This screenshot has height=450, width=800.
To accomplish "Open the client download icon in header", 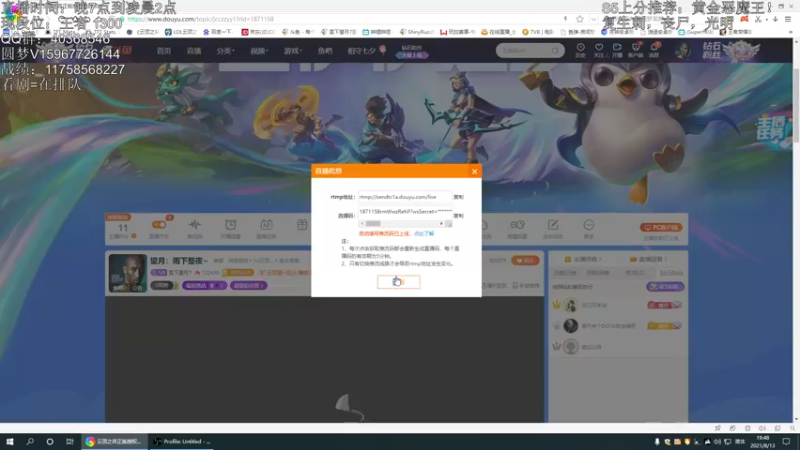I will (635, 49).
